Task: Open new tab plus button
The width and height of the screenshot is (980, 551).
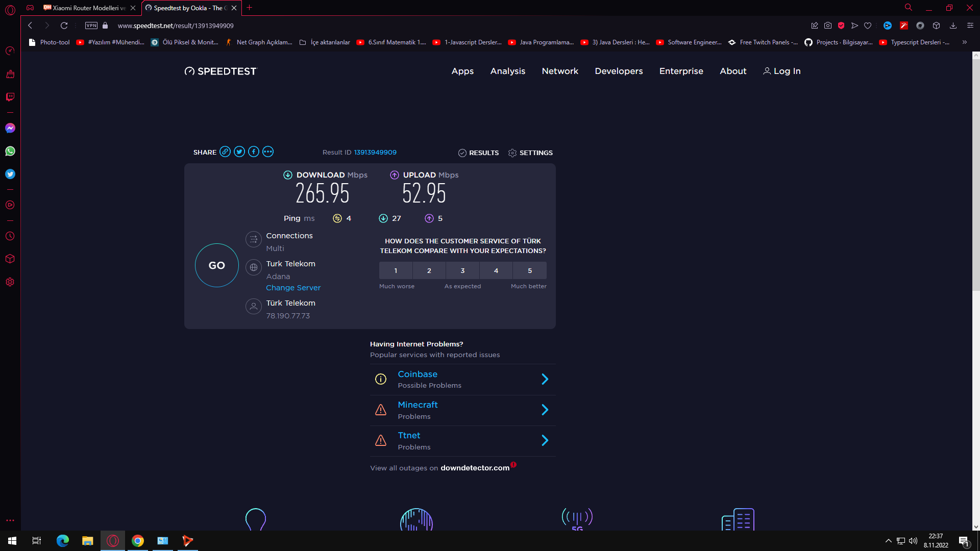Action: click(250, 8)
